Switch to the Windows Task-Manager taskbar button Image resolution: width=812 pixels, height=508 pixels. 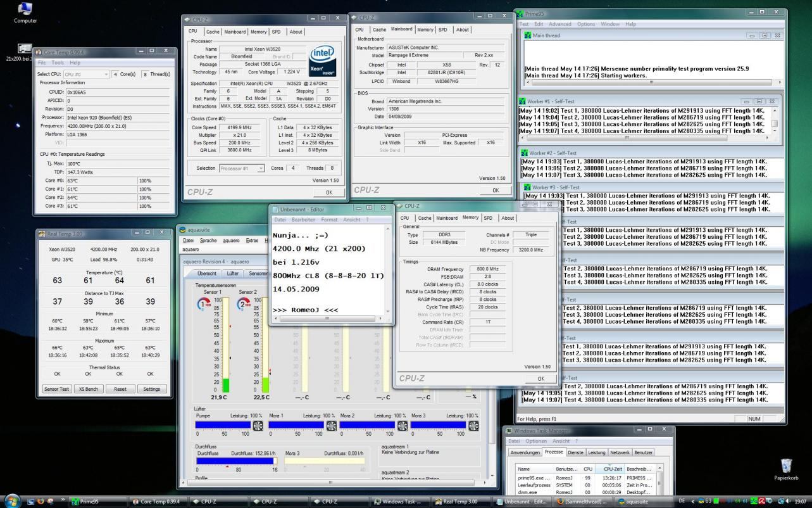pos(399,501)
